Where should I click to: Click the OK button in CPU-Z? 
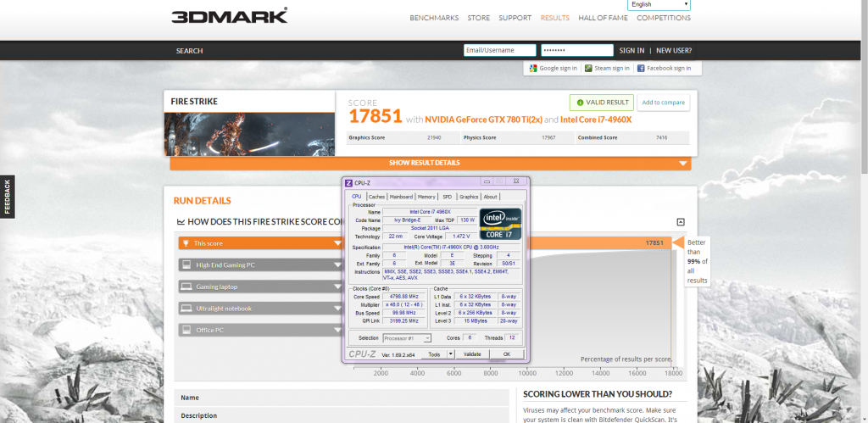[x=507, y=353]
